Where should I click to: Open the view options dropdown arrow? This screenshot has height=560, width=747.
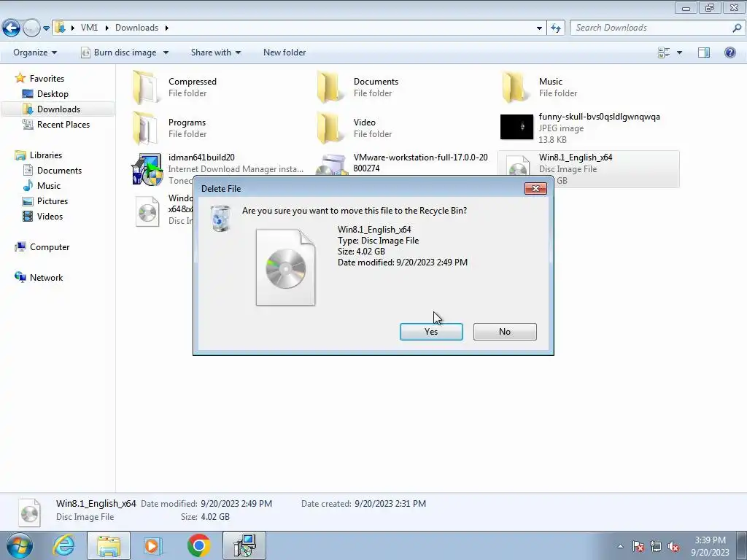[x=679, y=52]
